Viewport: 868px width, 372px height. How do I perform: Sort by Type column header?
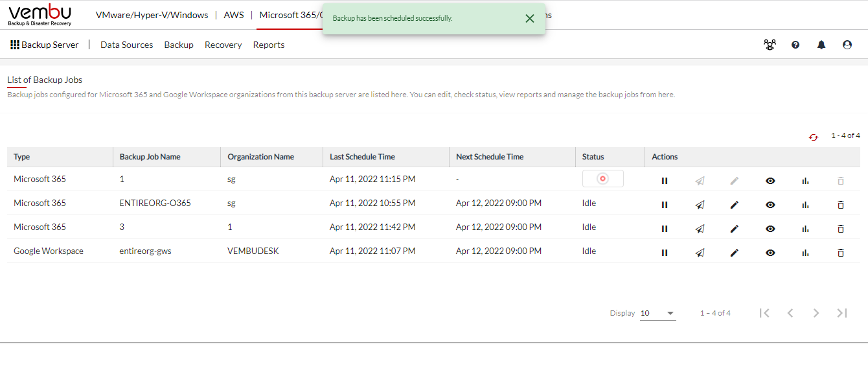coord(22,157)
